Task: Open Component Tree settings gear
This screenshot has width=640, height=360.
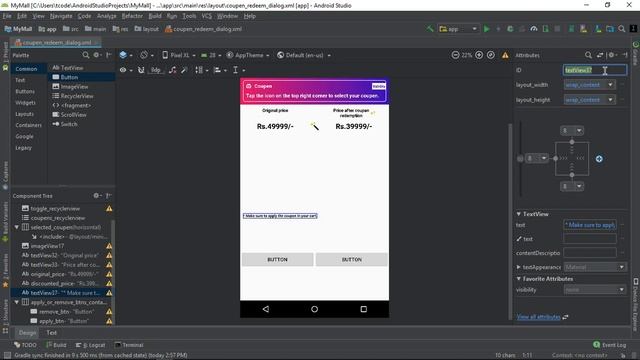Action: point(96,196)
